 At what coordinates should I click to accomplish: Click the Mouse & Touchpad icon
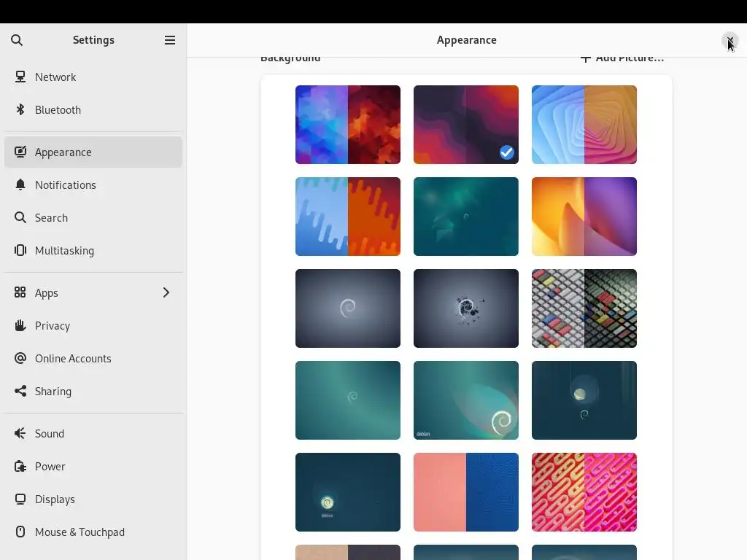(x=20, y=532)
